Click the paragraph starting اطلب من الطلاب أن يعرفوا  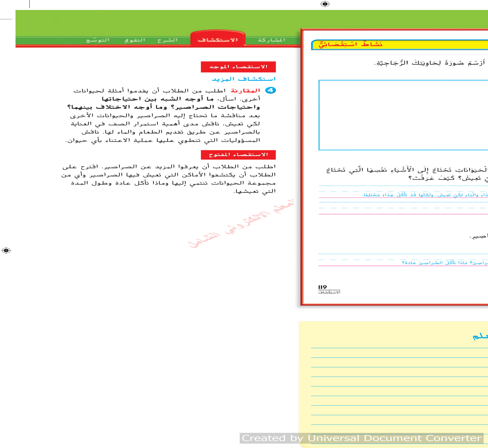(x=168, y=179)
